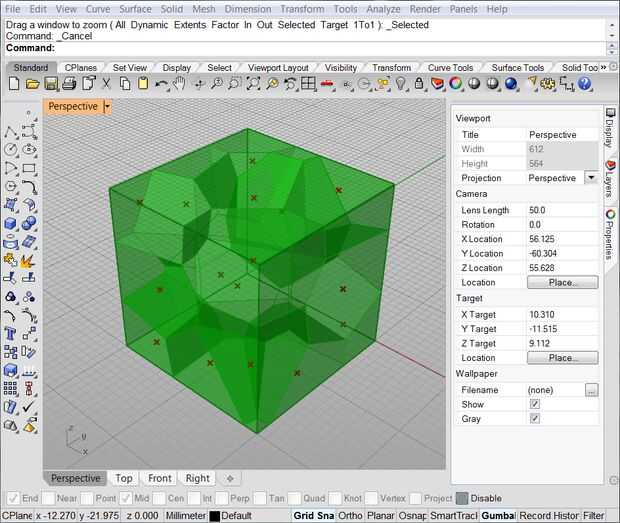This screenshot has width=620, height=523.
Task: Enable the Cen osnap checkbox
Action: click(159, 498)
